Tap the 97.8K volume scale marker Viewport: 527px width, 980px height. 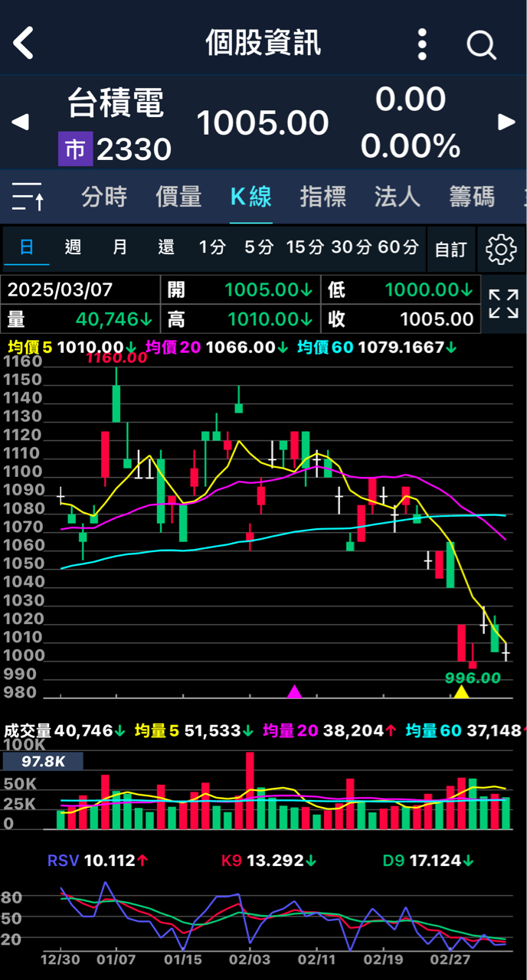pyautogui.click(x=42, y=761)
